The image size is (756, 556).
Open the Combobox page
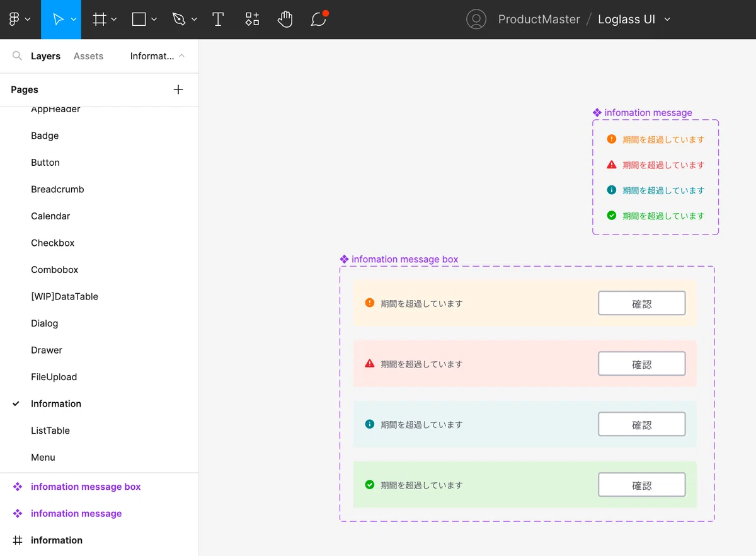click(55, 270)
